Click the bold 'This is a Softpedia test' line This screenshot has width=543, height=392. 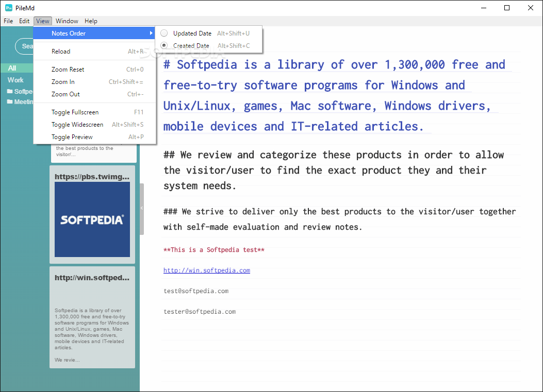pos(214,250)
